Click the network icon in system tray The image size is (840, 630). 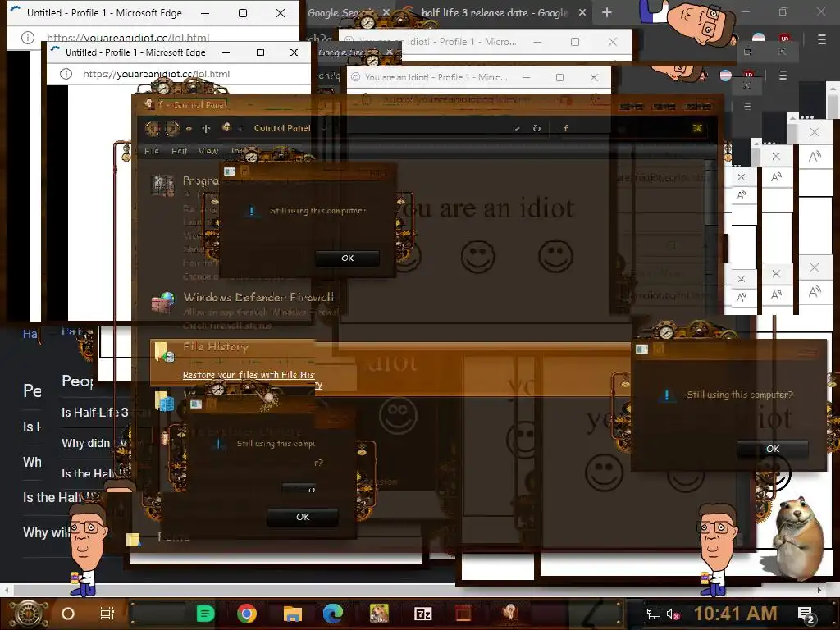tap(653, 614)
